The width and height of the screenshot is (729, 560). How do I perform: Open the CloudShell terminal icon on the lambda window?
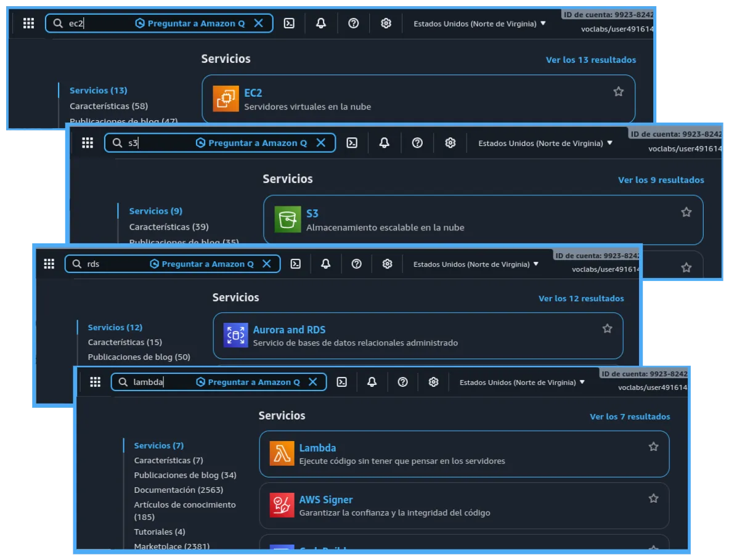click(x=342, y=382)
